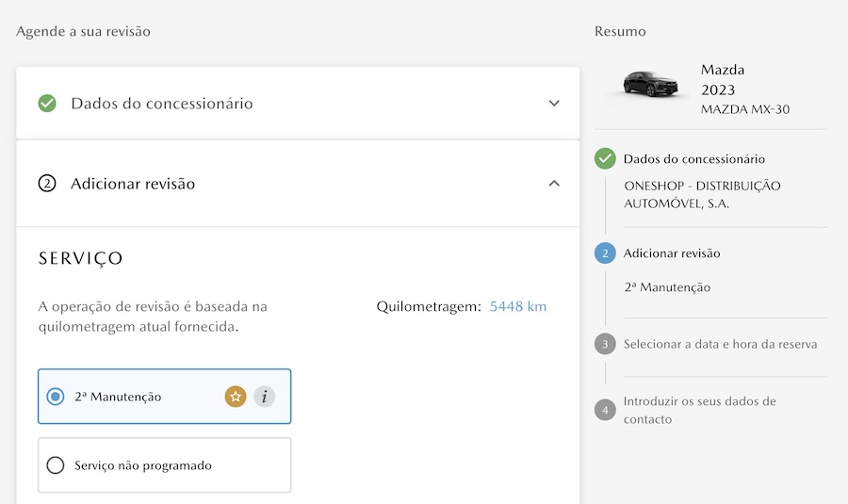The image size is (848, 504).
Task: Select the 2ª Manutenção radio button
Action: [56, 397]
